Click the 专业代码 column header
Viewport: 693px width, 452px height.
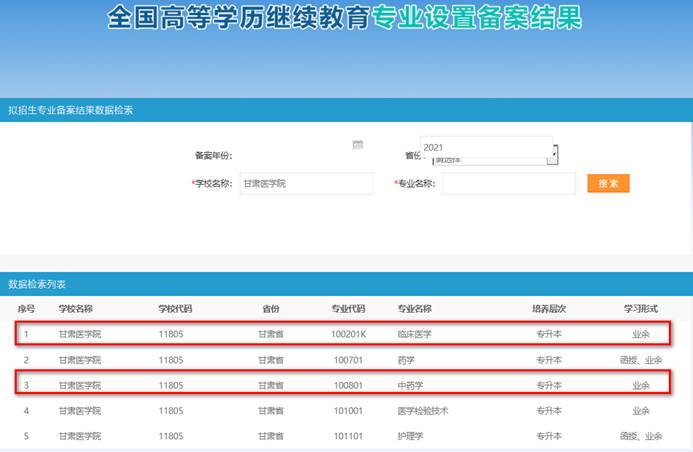[348, 309]
